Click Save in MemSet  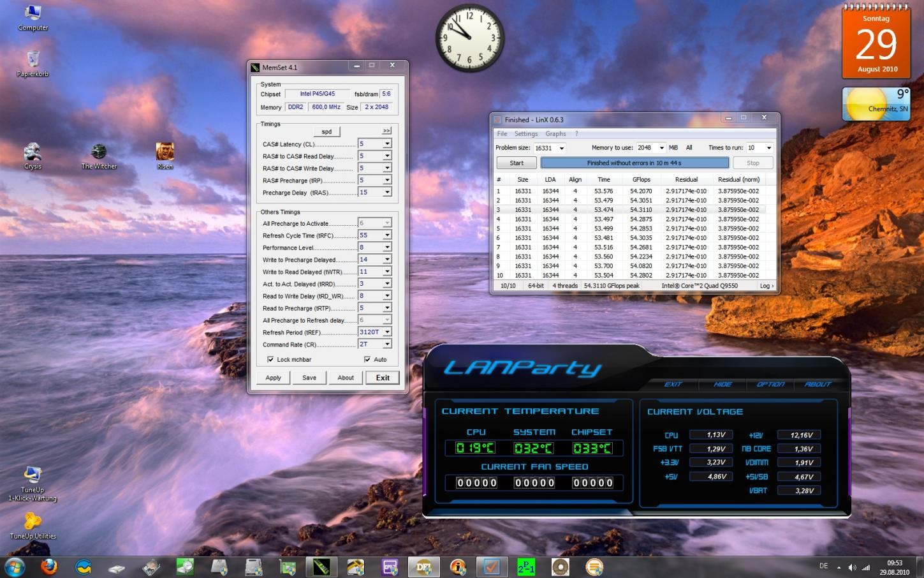[309, 378]
